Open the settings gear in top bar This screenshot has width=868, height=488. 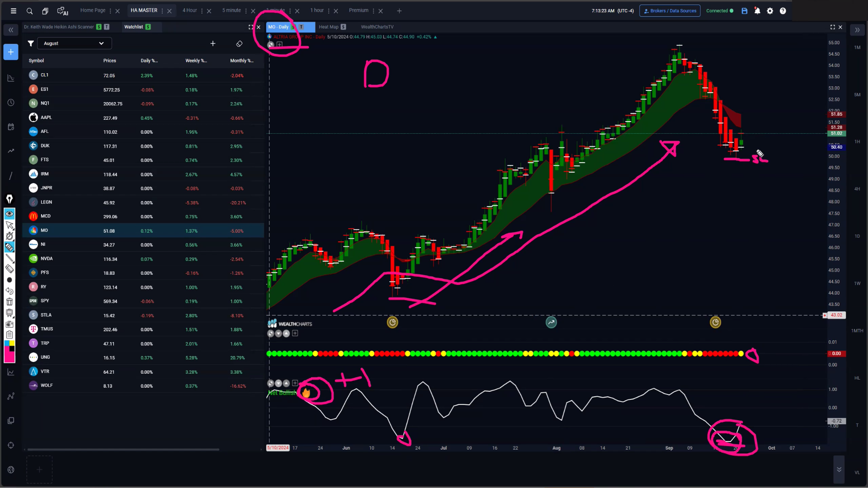[770, 11]
